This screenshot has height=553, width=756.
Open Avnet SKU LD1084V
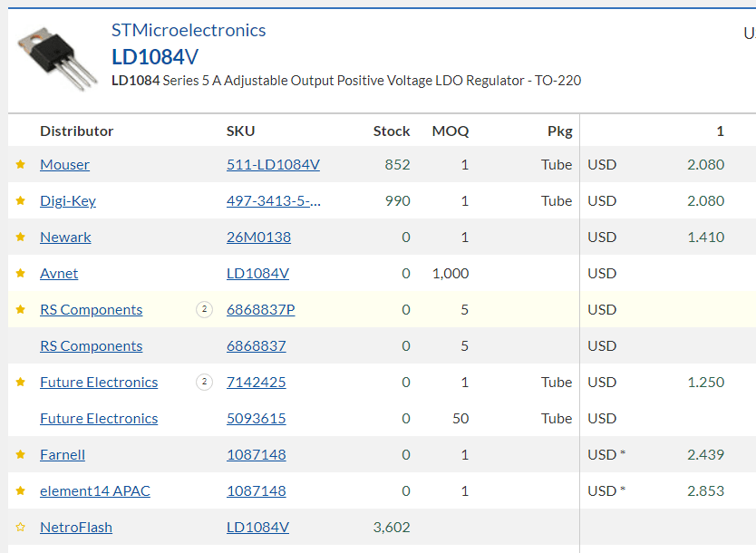258,274
